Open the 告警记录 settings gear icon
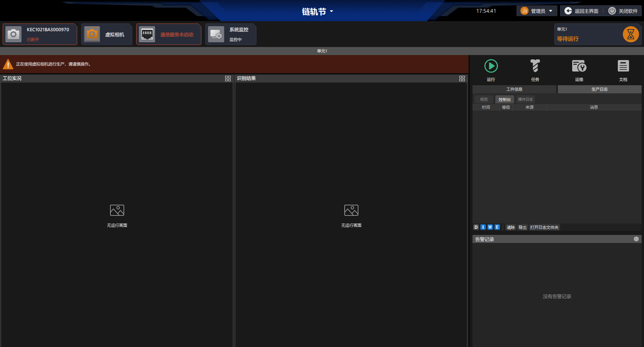 point(636,239)
